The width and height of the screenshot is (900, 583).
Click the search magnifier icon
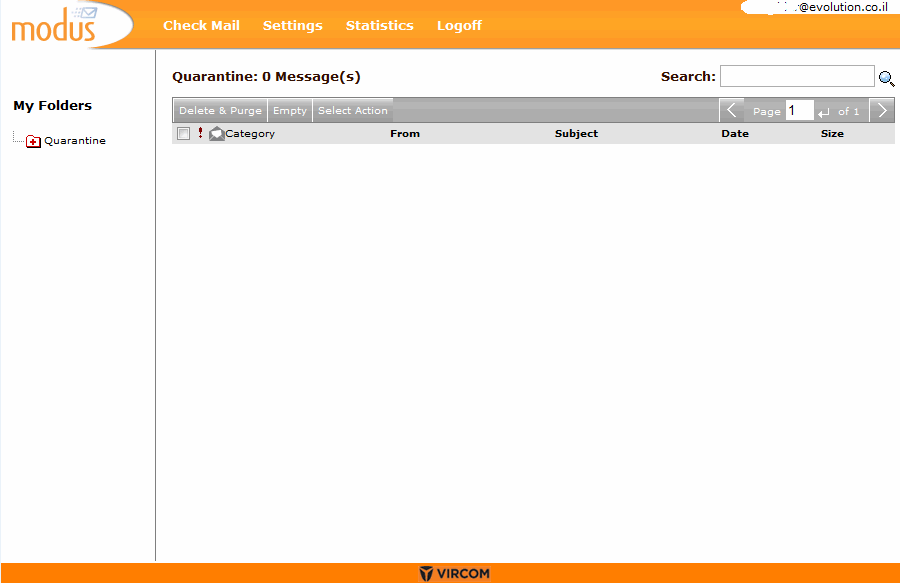(886, 78)
